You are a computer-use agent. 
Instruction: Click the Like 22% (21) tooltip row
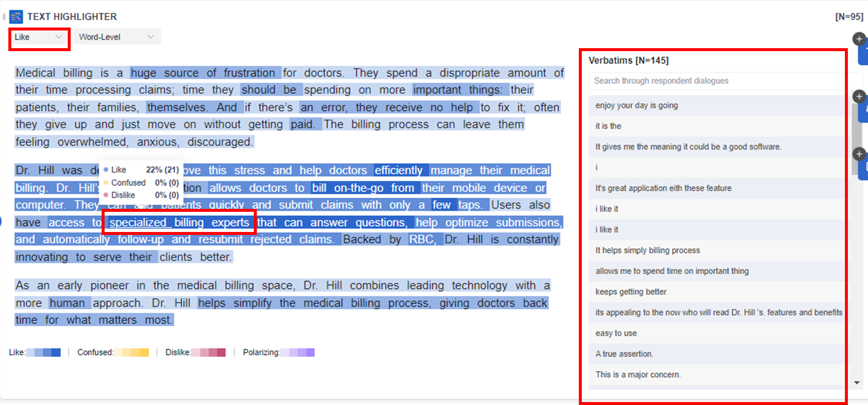coord(141,170)
